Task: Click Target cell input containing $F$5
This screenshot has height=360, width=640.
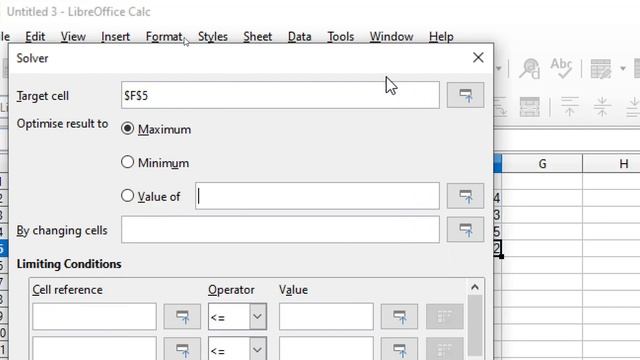Action: [x=280, y=95]
